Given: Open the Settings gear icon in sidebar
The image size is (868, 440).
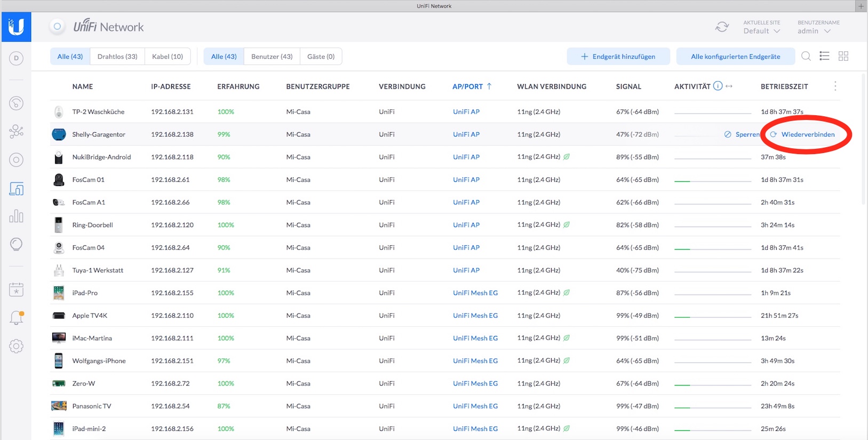Looking at the screenshot, I should coord(16,346).
